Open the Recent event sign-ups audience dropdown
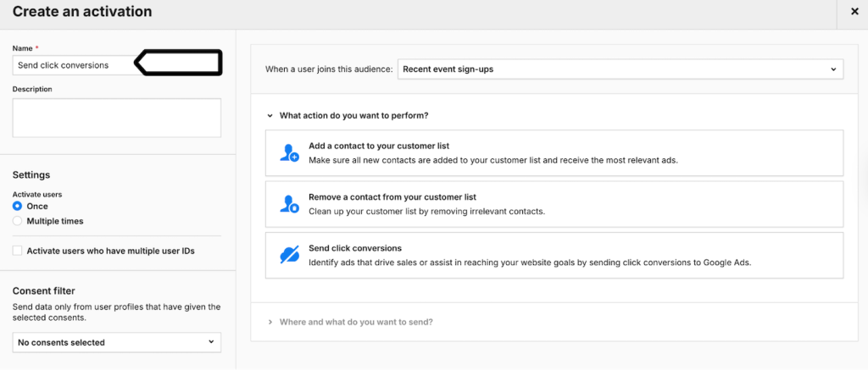Image resolution: width=868 pixels, height=370 pixels. click(x=620, y=69)
